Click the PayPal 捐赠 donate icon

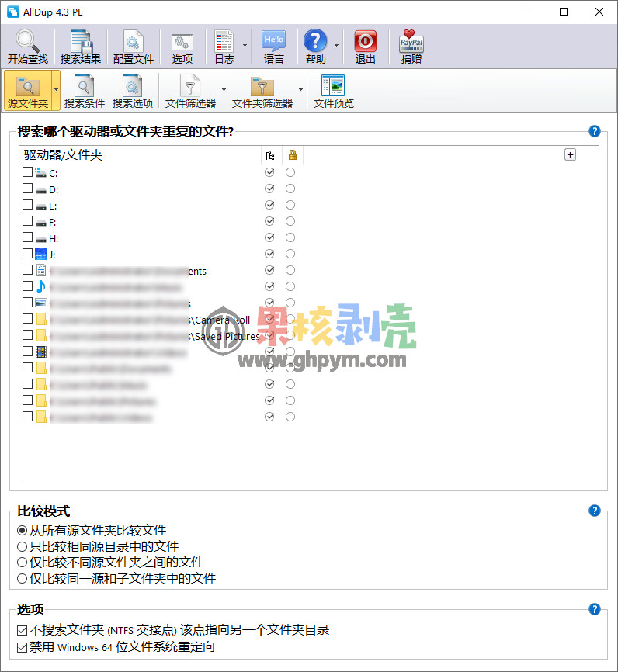click(411, 47)
